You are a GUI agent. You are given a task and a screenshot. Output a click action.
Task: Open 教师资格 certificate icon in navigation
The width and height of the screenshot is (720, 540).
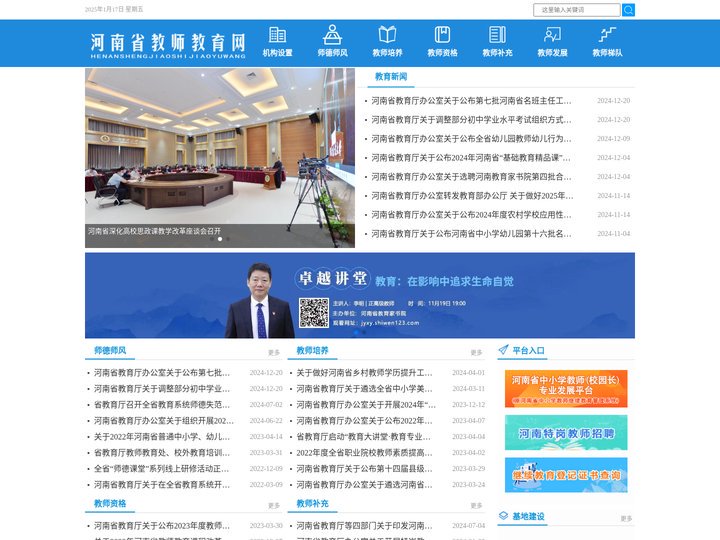pos(442,34)
